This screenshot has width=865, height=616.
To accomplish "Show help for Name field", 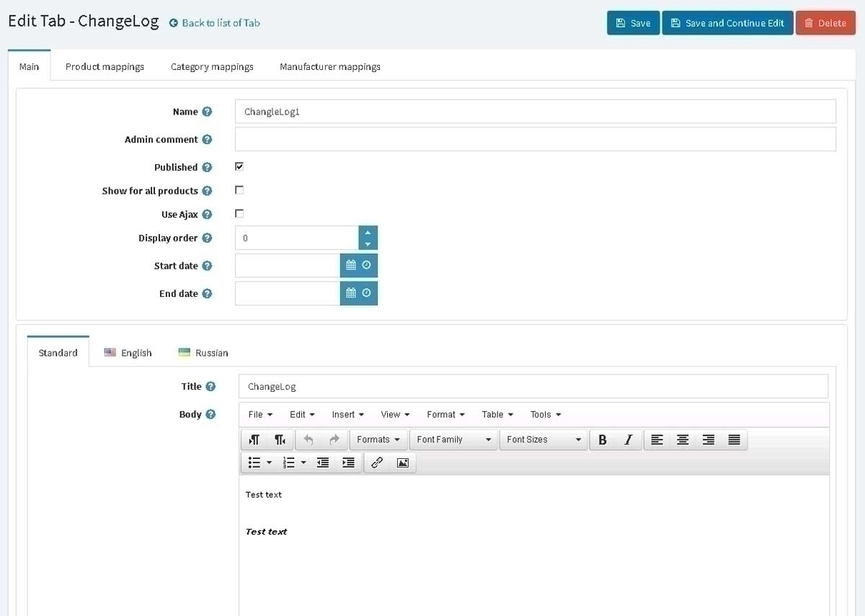I will [x=207, y=112].
